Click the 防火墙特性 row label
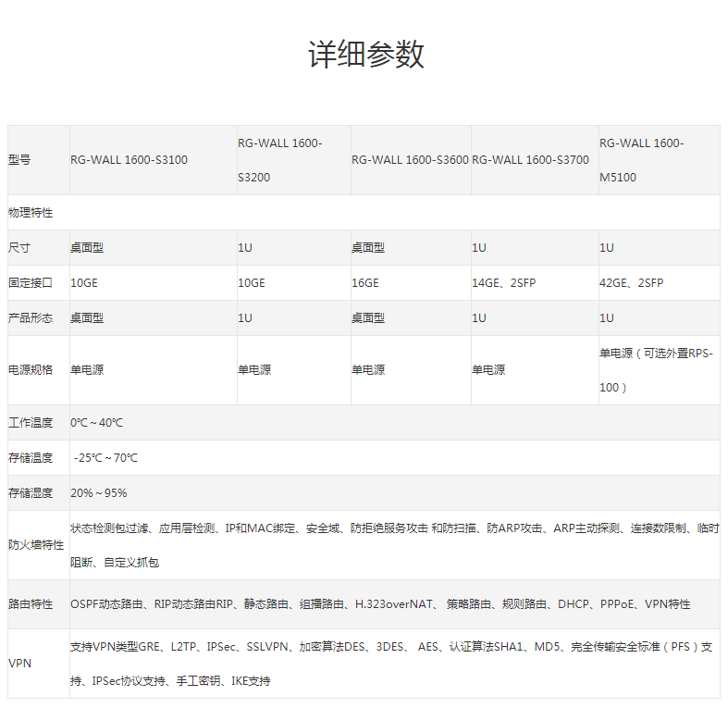The width and height of the screenshot is (728, 708). pyautogui.click(x=37, y=545)
